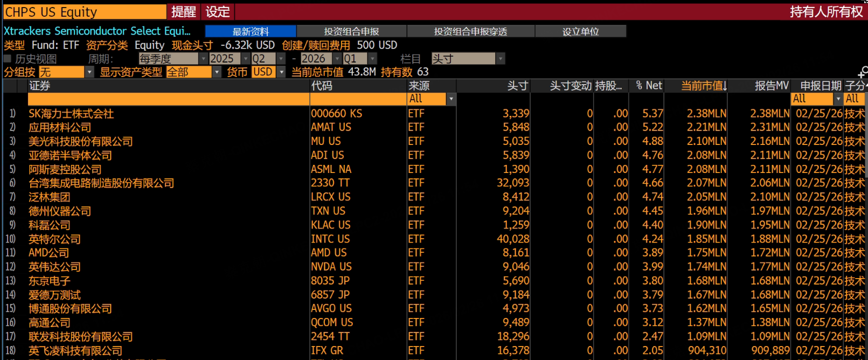Select the 台湾集成电路制造股份有限公司 row
Image resolution: width=868 pixels, height=360 pixels.
[434, 183]
